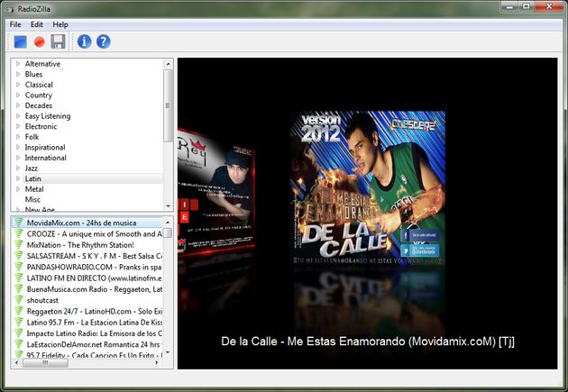Image resolution: width=568 pixels, height=392 pixels.
Task: Click the shoutcast station signal icon
Action: tap(18, 300)
